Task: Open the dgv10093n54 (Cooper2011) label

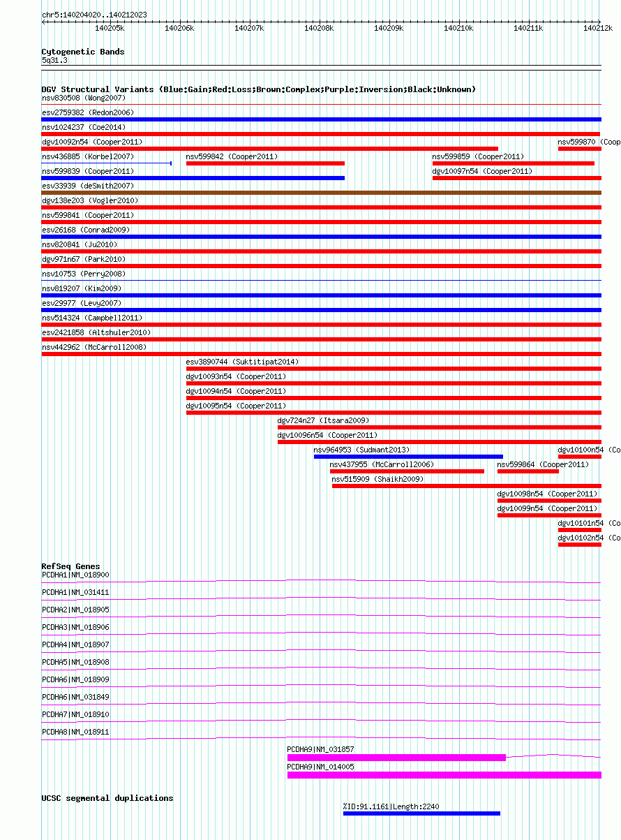Action: (x=236, y=376)
